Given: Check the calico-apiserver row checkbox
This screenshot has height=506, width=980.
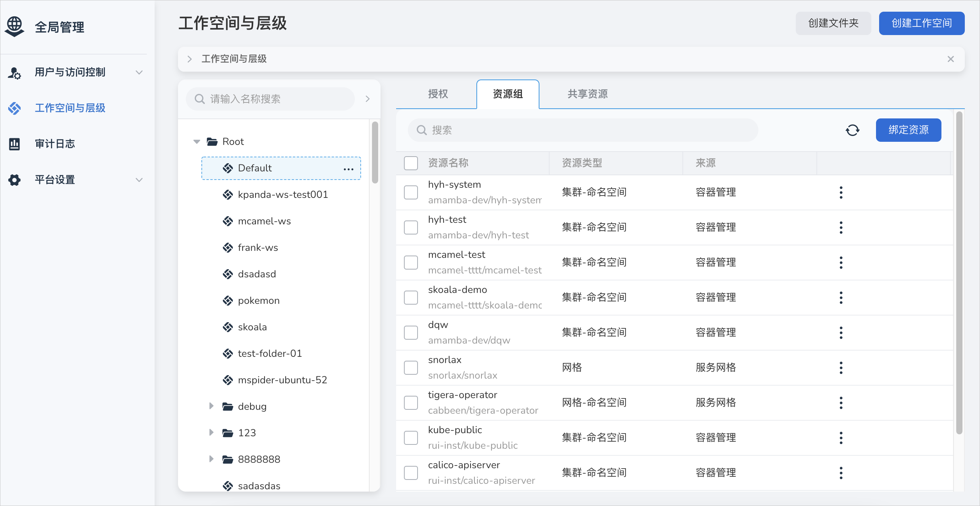Looking at the screenshot, I should tap(411, 473).
